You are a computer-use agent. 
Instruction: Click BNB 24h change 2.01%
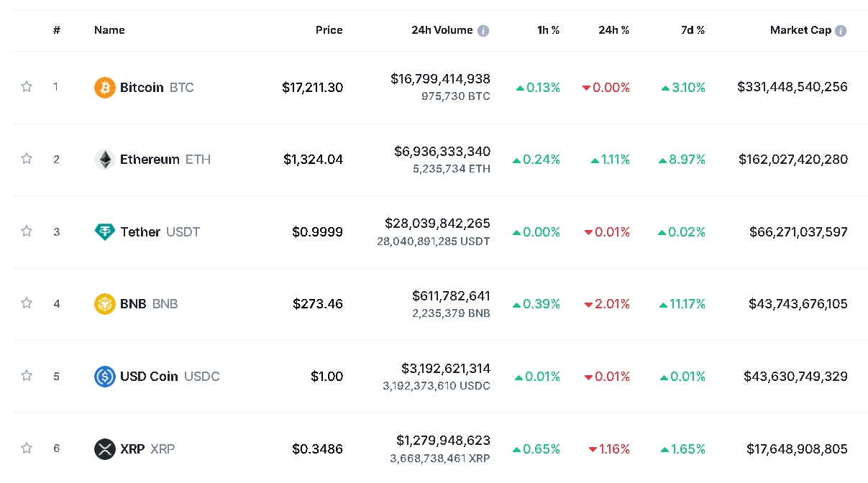(608, 304)
